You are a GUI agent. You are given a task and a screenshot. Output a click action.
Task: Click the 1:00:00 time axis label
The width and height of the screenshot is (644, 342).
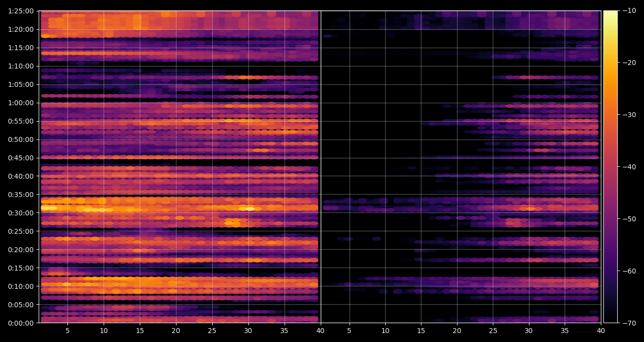(21, 103)
